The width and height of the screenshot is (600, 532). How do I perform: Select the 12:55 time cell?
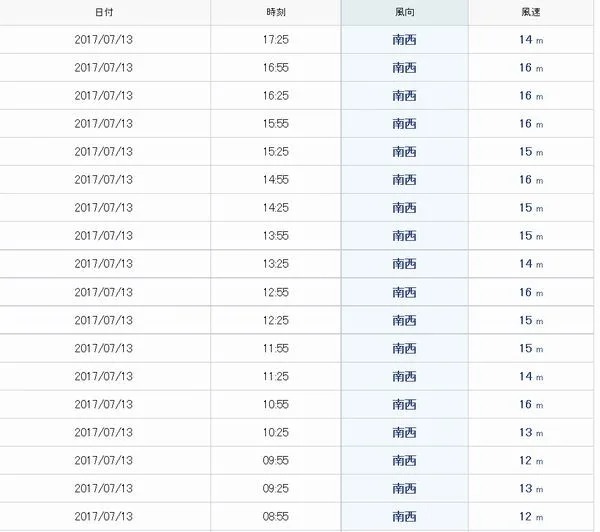click(276, 292)
